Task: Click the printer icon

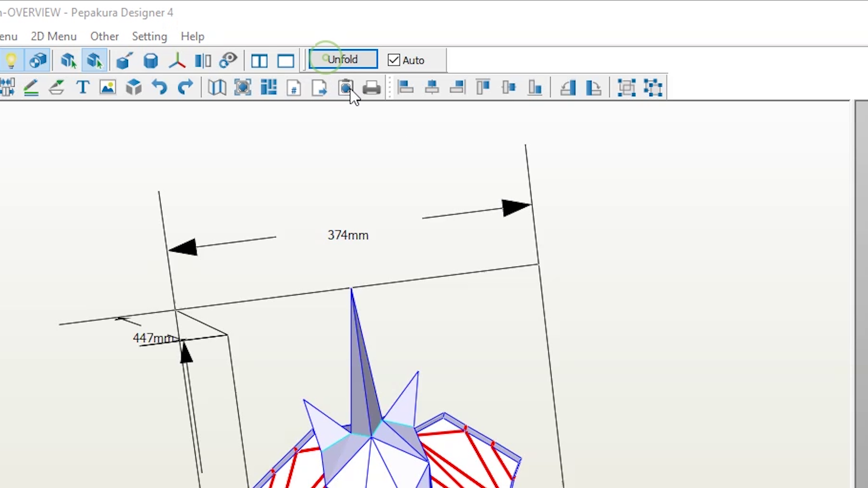Action: 371,87
